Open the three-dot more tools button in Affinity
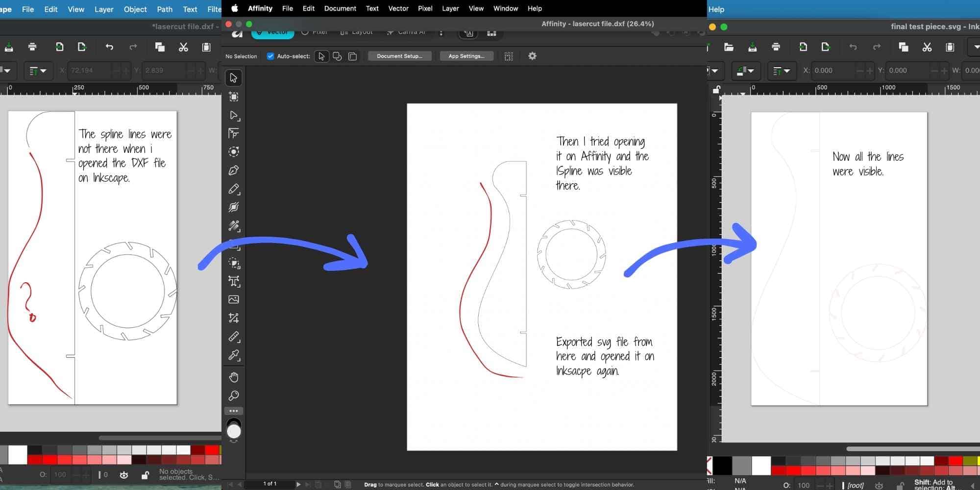This screenshot has width=980, height=490. click(234, 411)
